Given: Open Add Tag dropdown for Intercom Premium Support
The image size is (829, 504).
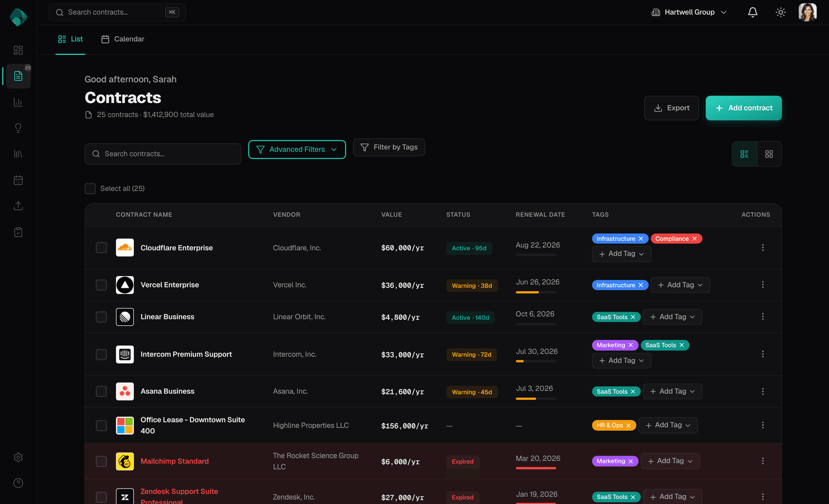Looking at the screenshot, I should click(622, 361).
